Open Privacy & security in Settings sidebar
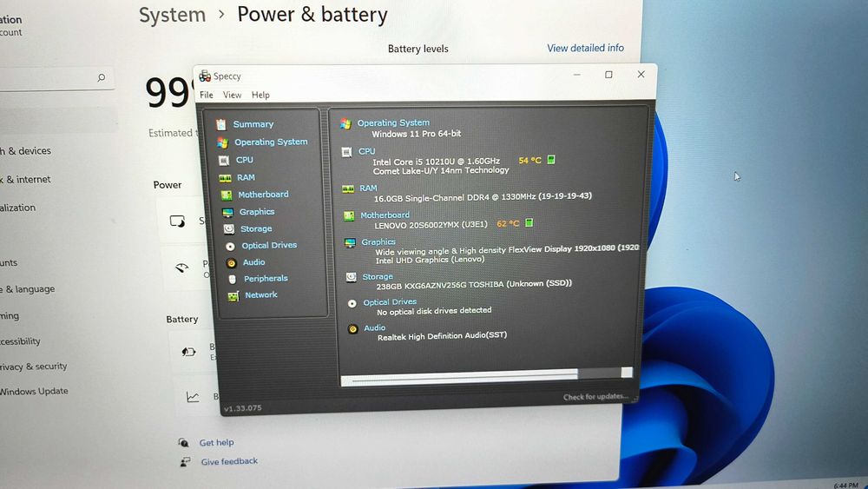Viewport: 868px width, 489px height. [x=33, y=366]
